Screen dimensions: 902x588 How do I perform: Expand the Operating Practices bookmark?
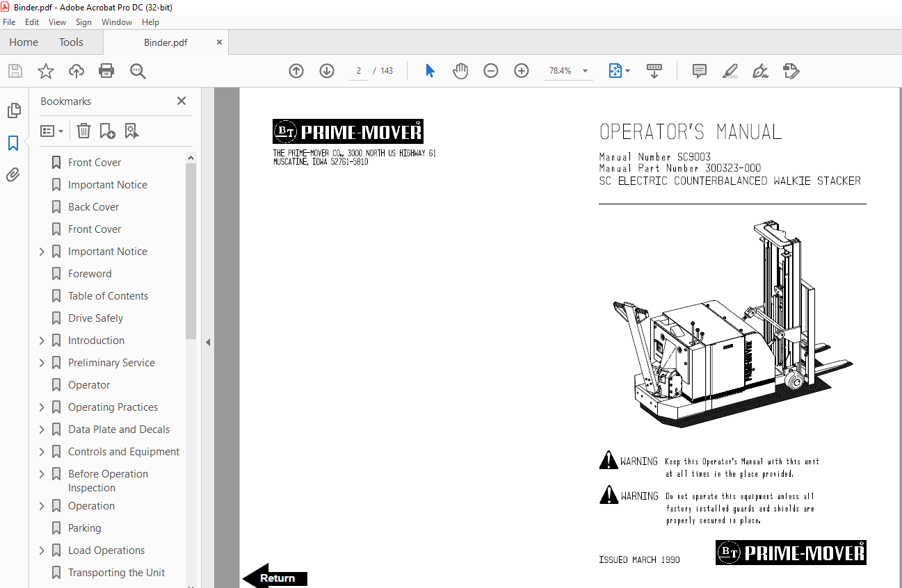coord(42,407)
